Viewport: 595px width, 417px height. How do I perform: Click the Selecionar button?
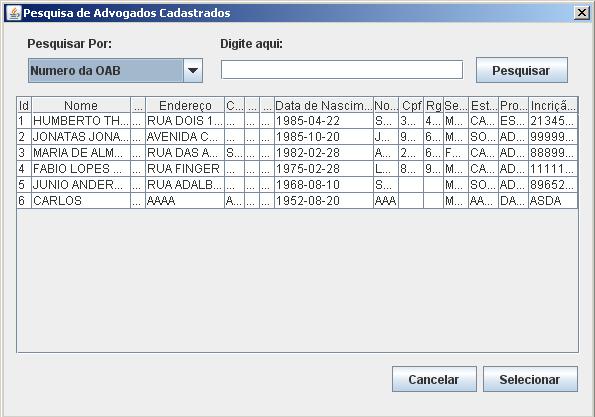point(530,379)
